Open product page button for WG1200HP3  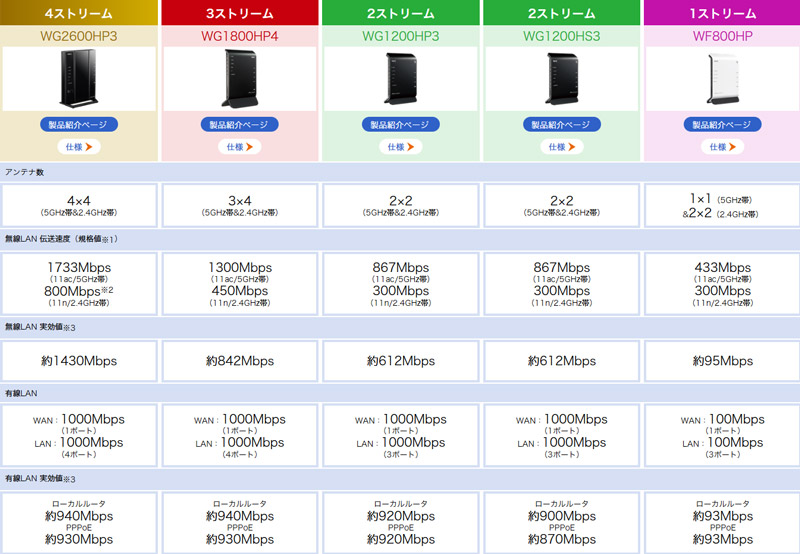point(401,124)
